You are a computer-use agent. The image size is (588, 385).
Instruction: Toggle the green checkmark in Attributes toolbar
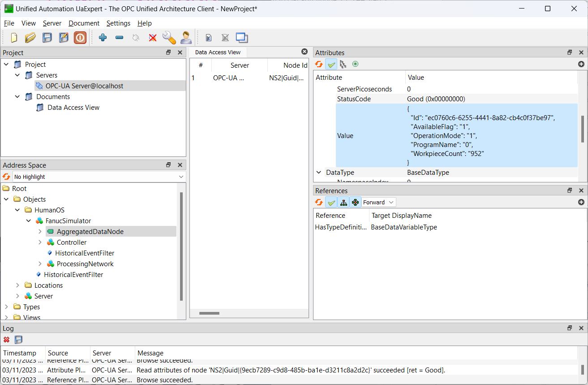[331, 64]
